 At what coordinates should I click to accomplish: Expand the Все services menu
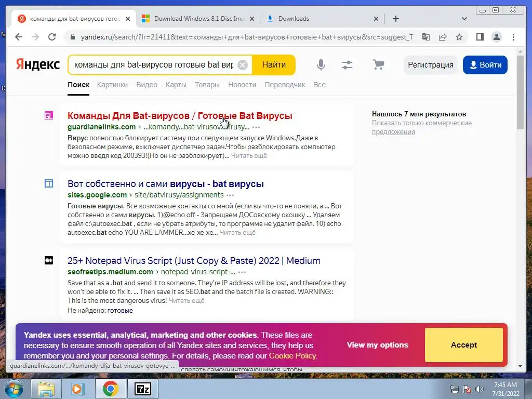coord(320,85)
